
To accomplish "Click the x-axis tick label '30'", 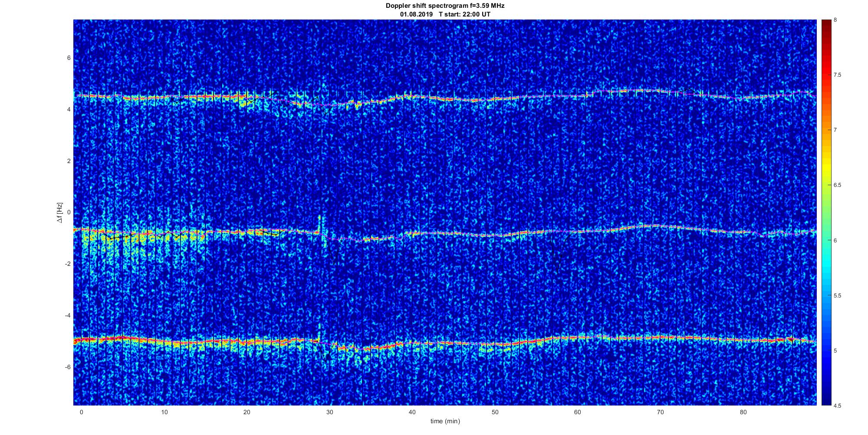I will tap(329, 412).
